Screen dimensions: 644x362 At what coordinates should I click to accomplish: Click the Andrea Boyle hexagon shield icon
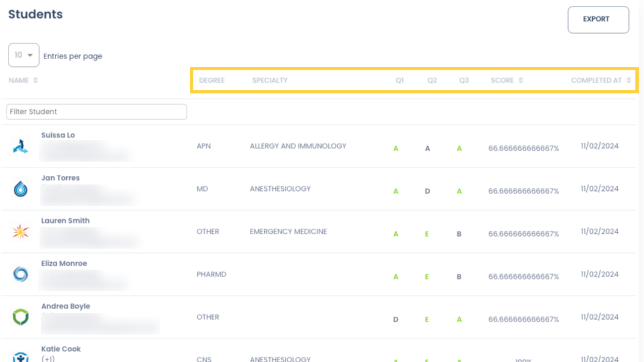pyautogui.click(x=20, y=317)
